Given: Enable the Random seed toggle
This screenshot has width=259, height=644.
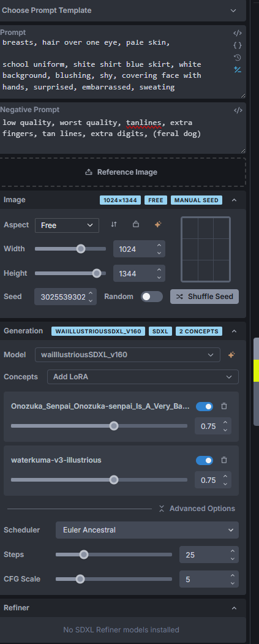Looking at the screenshot, I should (151, 297).
